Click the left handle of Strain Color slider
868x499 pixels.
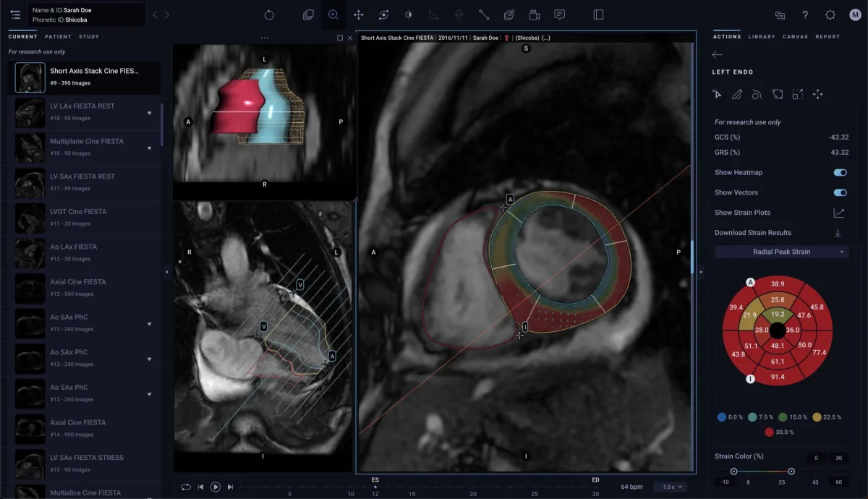734,472
